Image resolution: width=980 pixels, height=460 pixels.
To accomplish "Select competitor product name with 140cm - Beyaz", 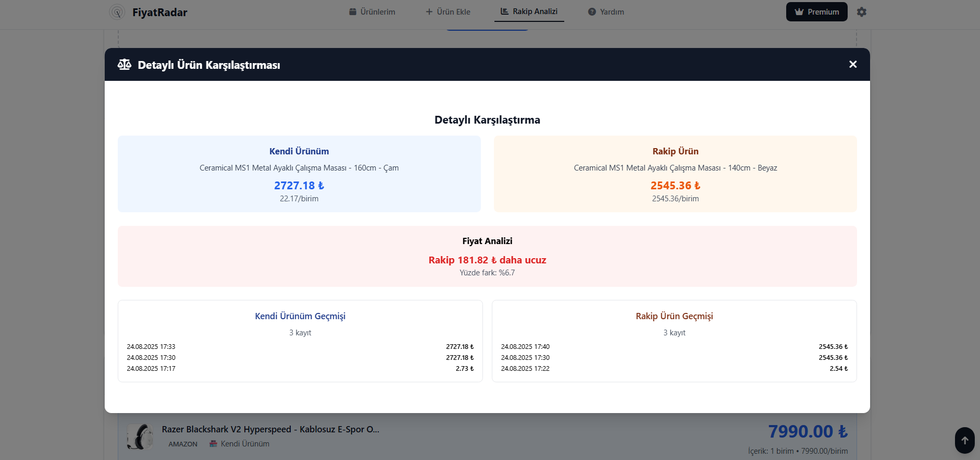I will pos(675,168).
